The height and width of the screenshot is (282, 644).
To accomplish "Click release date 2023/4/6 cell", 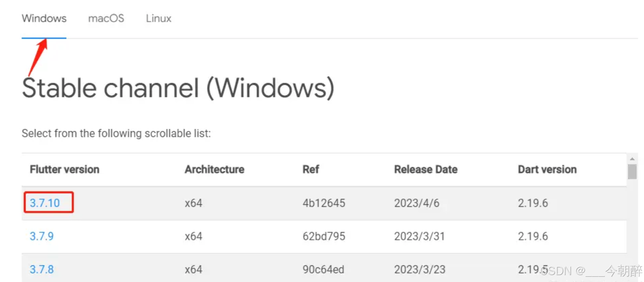I will [417, 203].
